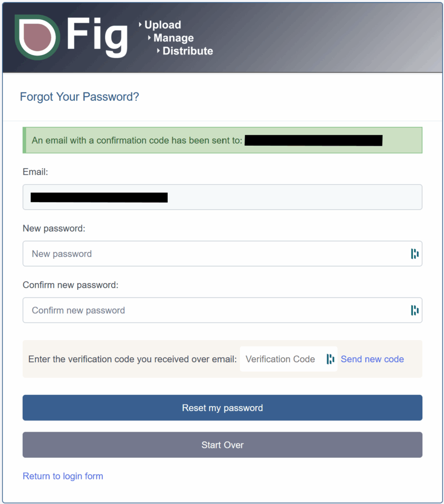The height and width of the screenshot is (504, 444).
Task: Open password manager icon in Confirm new password field
Action: pos(414,310)
